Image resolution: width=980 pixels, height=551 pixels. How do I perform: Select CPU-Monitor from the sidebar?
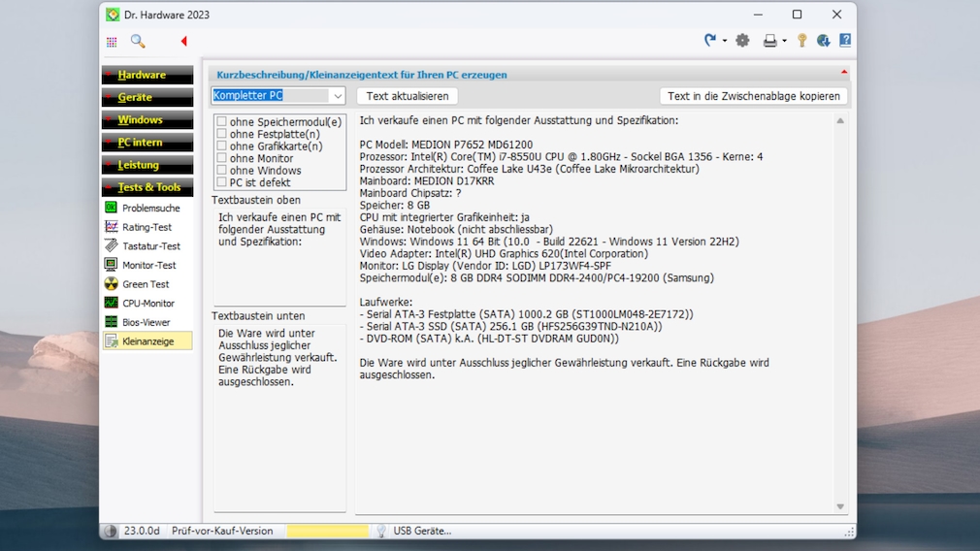147,303
